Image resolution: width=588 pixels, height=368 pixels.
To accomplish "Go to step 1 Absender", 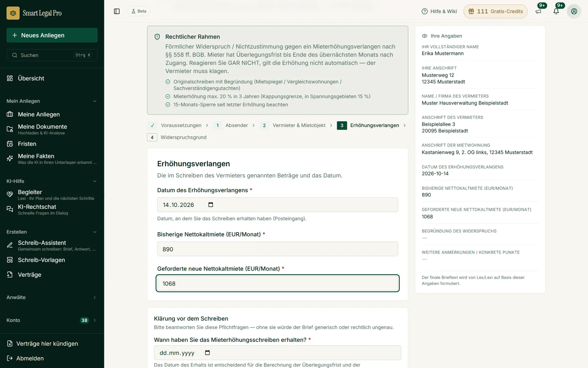I will pos(231,125).
